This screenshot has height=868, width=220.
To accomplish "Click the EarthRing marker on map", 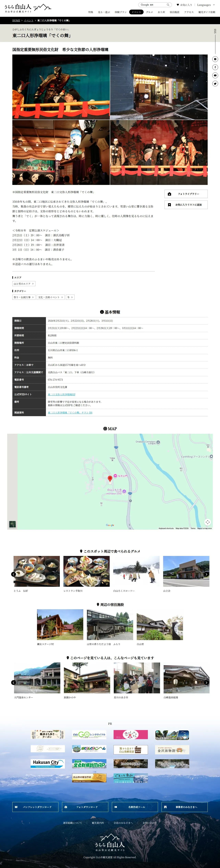I will 211,457.
